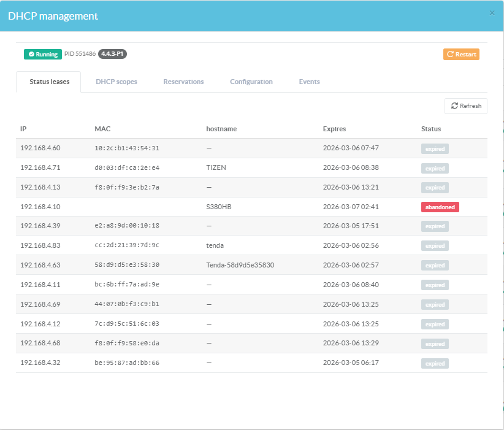Click the Expires column header

pos(334,129)
